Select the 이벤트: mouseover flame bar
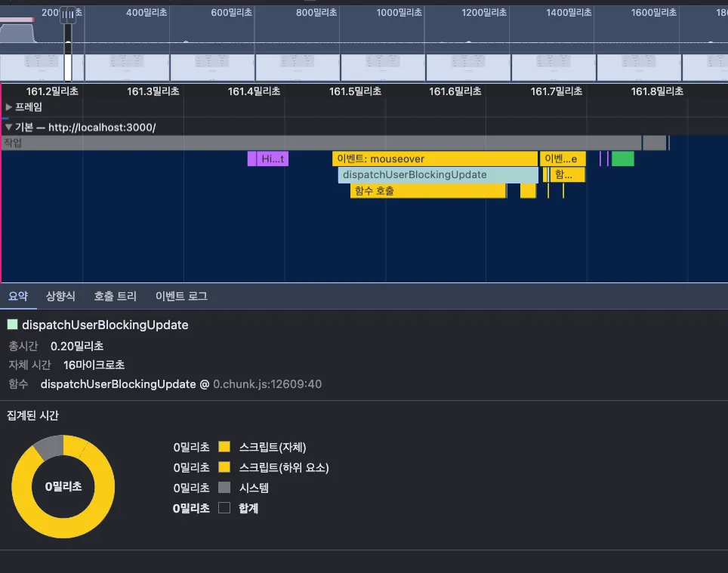Screen dimensions: 728x573 click(434, 159)
